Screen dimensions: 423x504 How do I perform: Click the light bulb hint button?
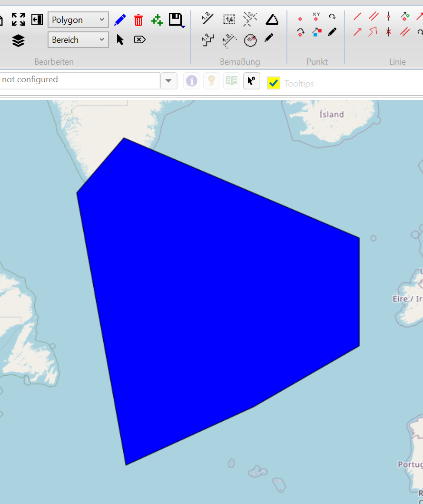click(212, 81)
